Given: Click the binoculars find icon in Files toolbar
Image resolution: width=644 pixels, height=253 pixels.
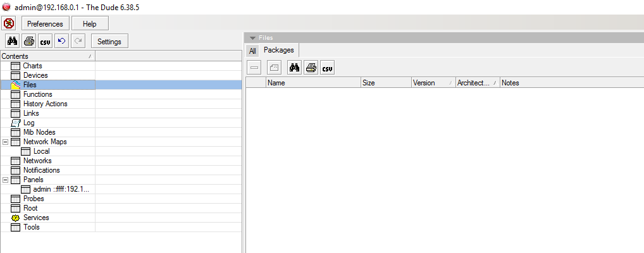Looking at the screenshot, I should pos(295,67).
